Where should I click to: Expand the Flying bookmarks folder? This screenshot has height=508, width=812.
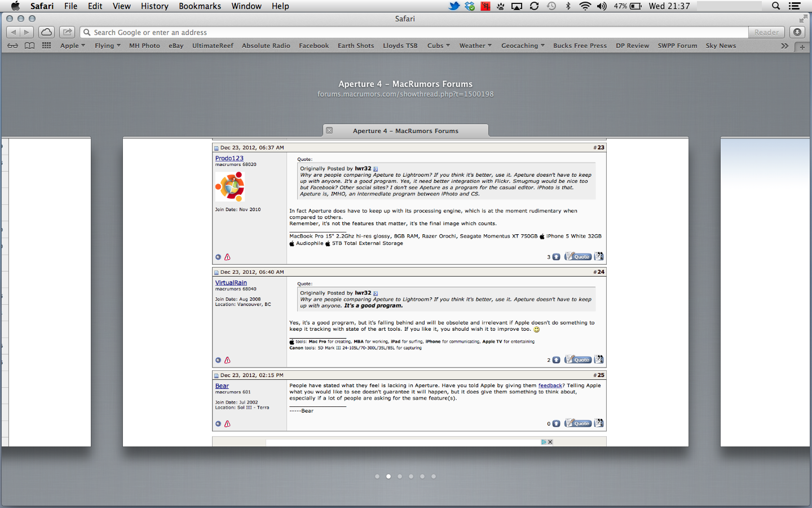tap(108, 46)
